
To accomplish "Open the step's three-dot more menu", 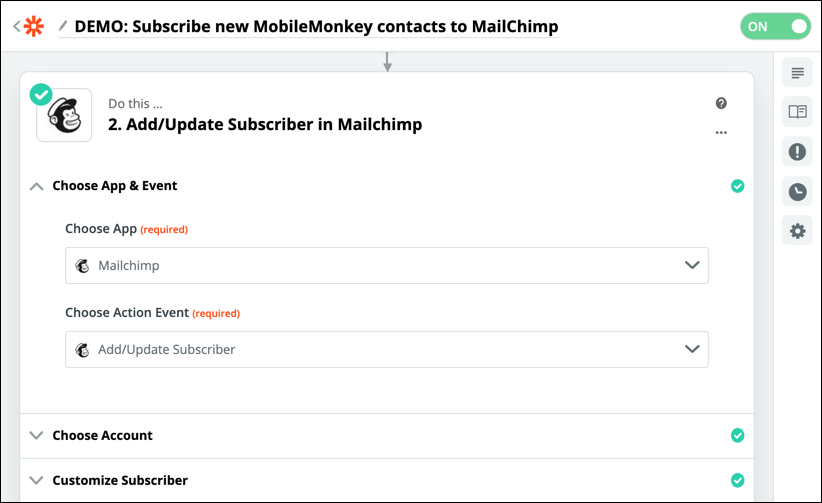I will coord(721,133).
